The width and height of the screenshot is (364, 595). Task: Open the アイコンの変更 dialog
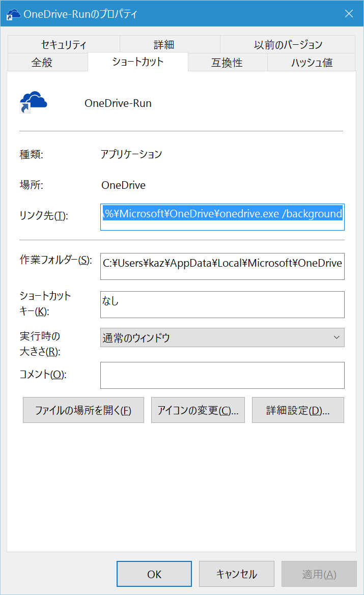198,410
